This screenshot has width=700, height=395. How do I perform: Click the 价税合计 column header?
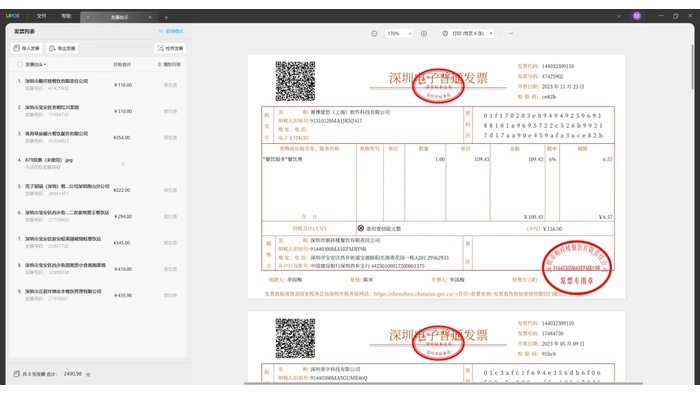coord(122,64)
